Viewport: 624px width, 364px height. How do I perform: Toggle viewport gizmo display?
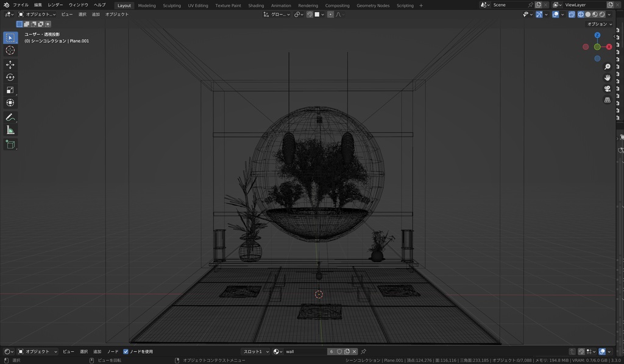tap(539, 15)
